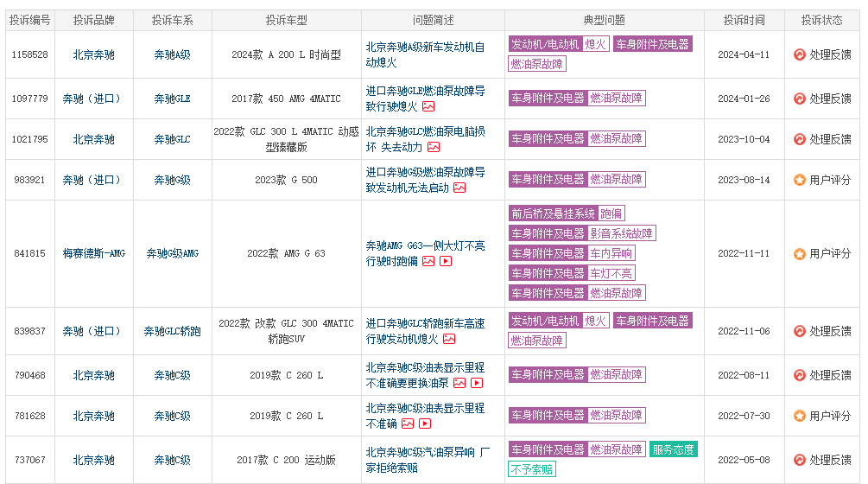Open series link 奔驰G级AMG
Viewport: 868px width, 484px height.
click(x=172, y=253)
